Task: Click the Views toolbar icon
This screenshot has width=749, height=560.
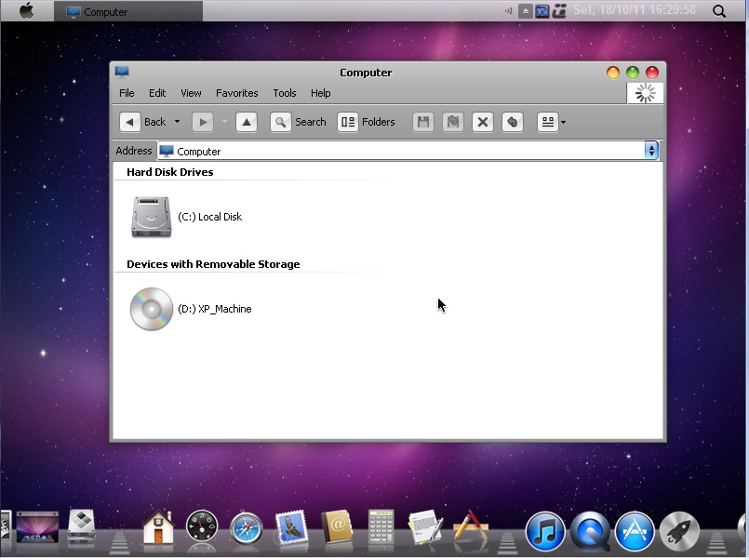Action: coord(547,122)
